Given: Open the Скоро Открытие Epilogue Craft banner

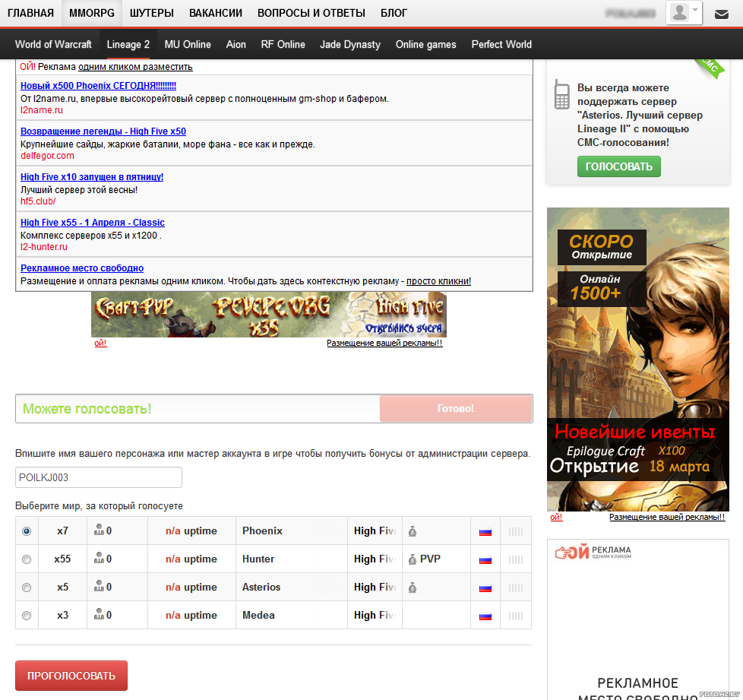Looking at the screenshot, I should (x=638, y=360).
